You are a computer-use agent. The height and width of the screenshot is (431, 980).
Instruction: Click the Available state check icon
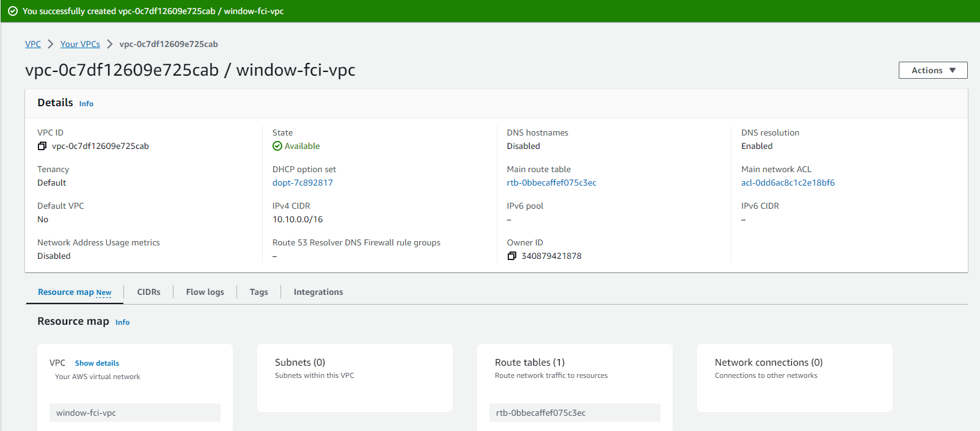(277, 146)
